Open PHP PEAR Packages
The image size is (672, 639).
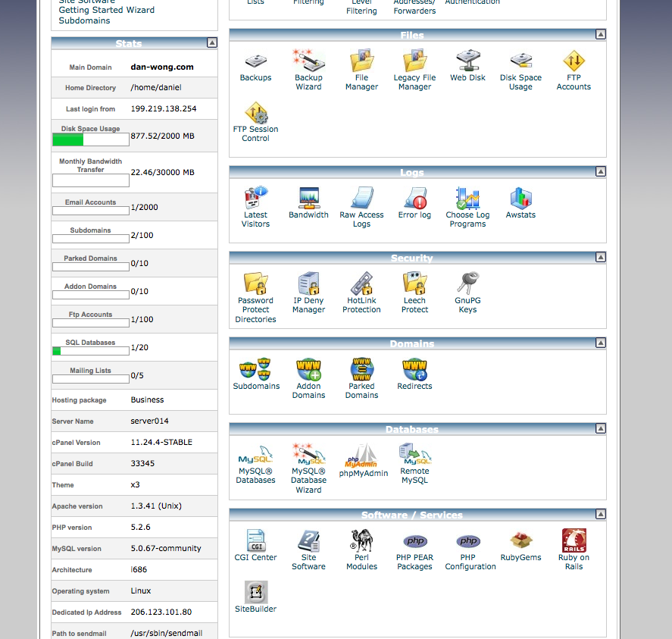point(414,541)
